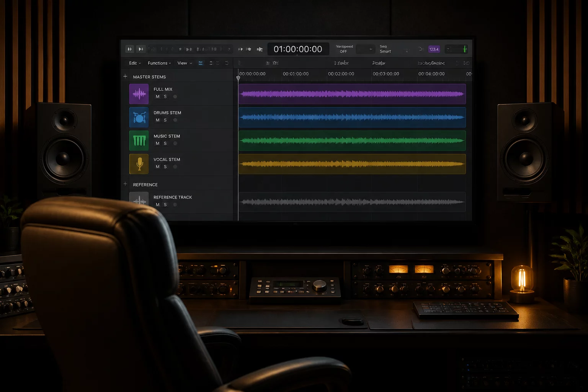
Task: Arm recording dot on MUSIC STEM track
Action: 175,144
